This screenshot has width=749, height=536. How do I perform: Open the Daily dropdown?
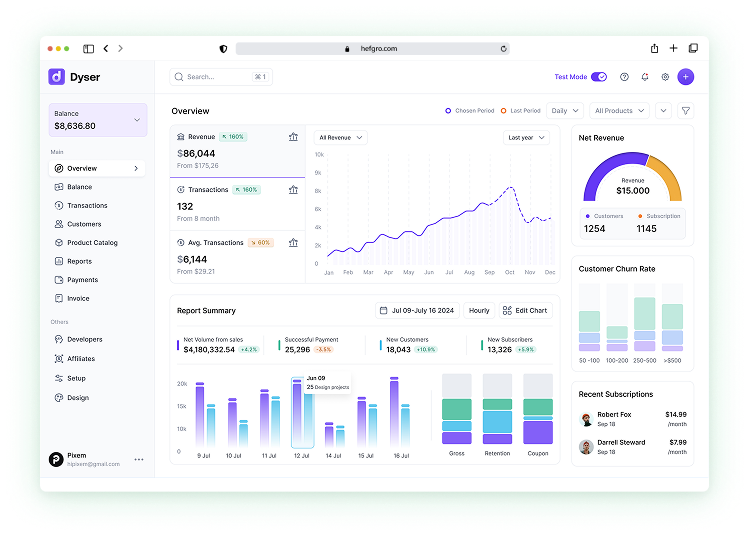(x=564, y=111)
